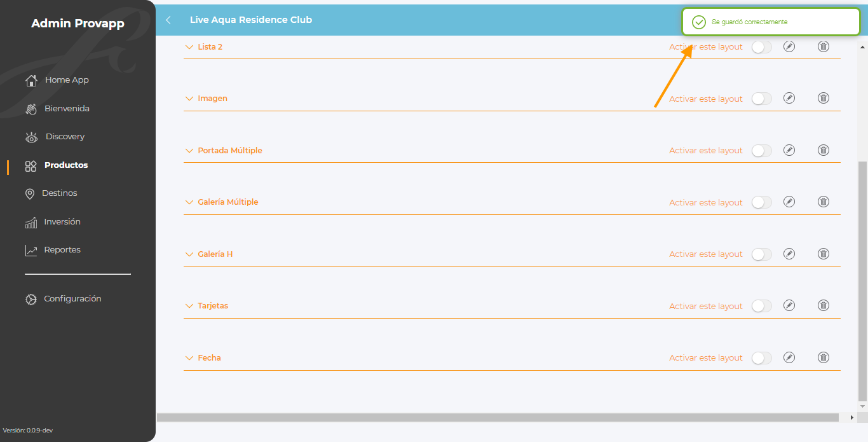Go back using the header arrow
The width and height of the screenshot is (868, 442).
(x=168, y=20)
